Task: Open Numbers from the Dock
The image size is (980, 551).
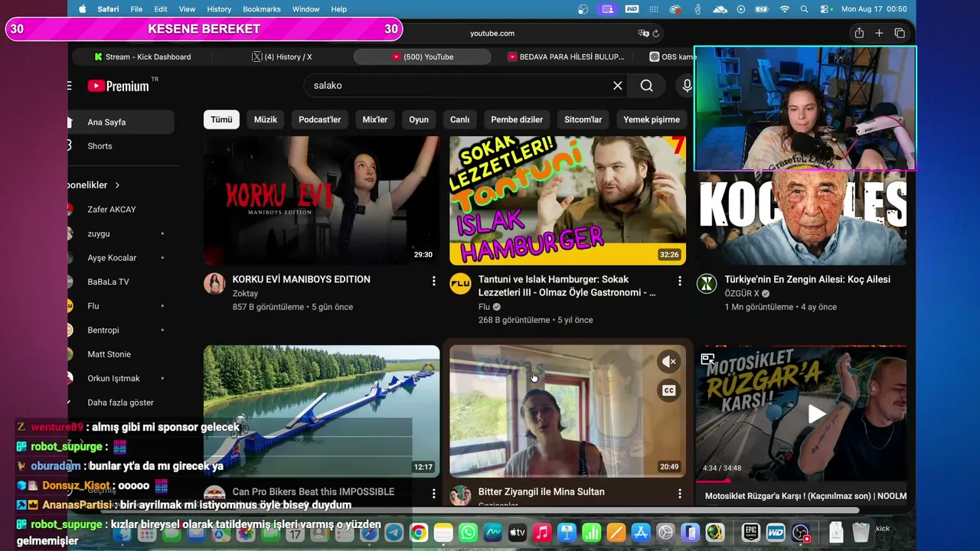Action: [x=592, y=533]
